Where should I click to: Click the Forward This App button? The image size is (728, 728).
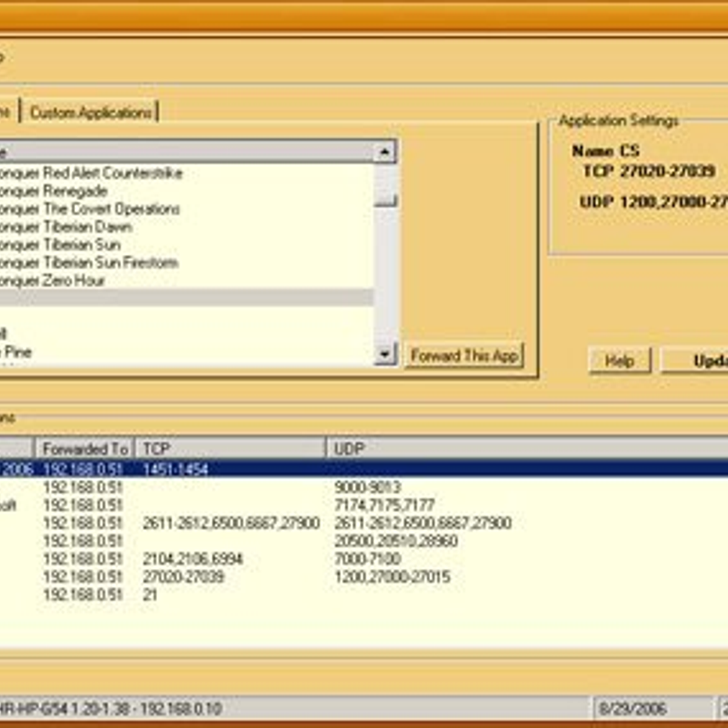(x=464, y=356)
